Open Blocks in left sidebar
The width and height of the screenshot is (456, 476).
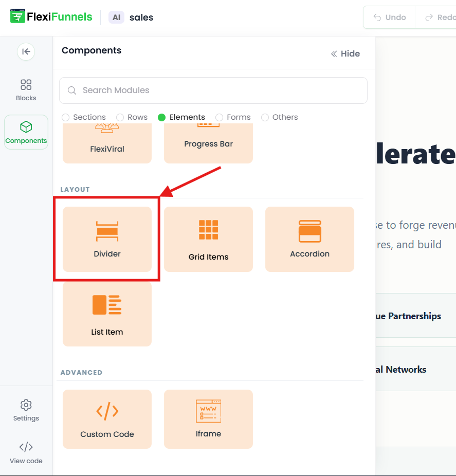tap(26, 90)
